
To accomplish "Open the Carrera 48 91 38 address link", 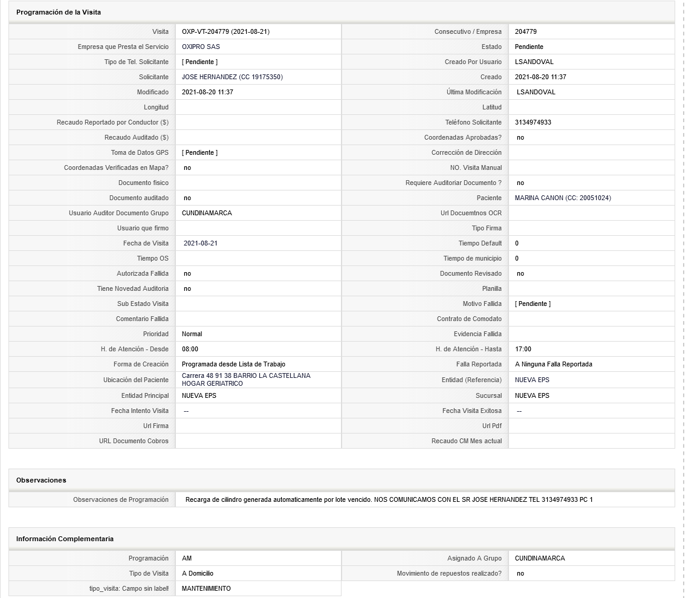I will coord(246,380).
